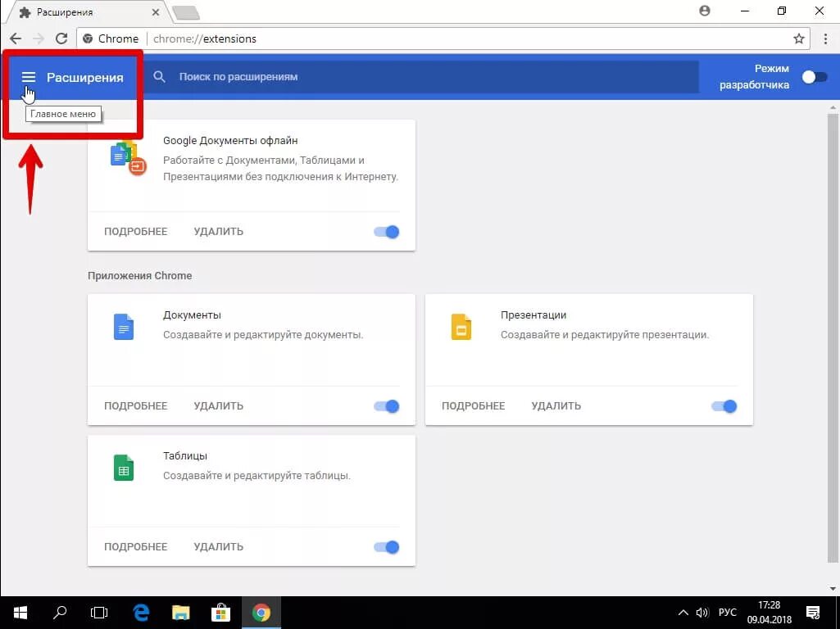Toggle off the Таблицы app
The image size is (840, 629).
(x=386, y=547)
